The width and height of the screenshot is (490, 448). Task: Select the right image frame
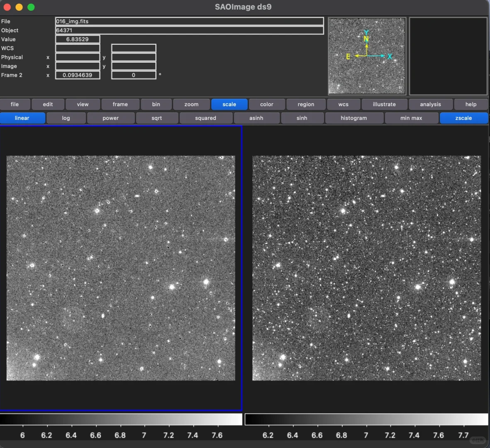point(366,268)
